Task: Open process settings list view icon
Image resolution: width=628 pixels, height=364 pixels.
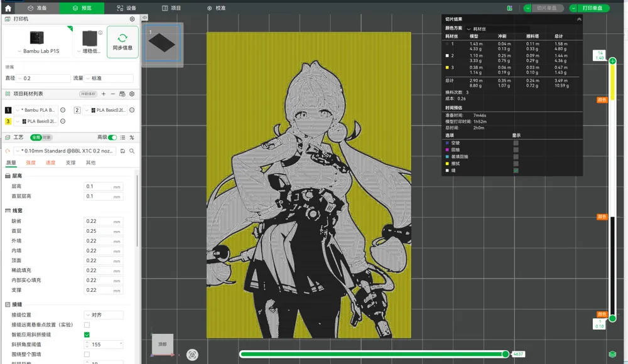Action: point(122,137)
